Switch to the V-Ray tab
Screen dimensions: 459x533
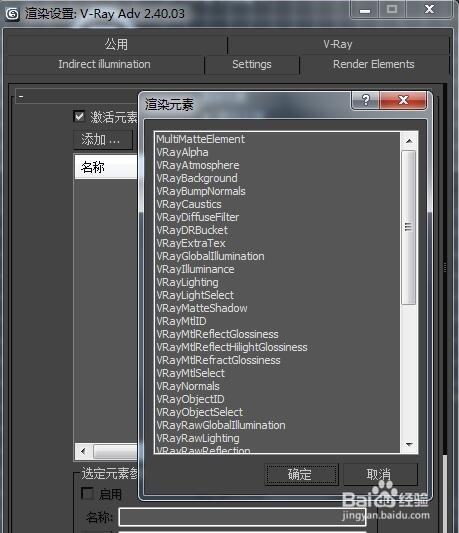point(338,45)
